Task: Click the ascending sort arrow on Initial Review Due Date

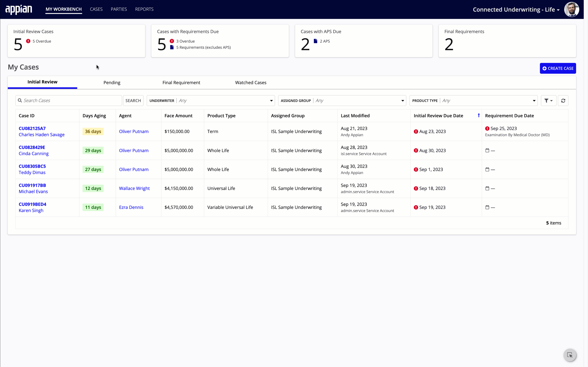Action: click(479, 116)
